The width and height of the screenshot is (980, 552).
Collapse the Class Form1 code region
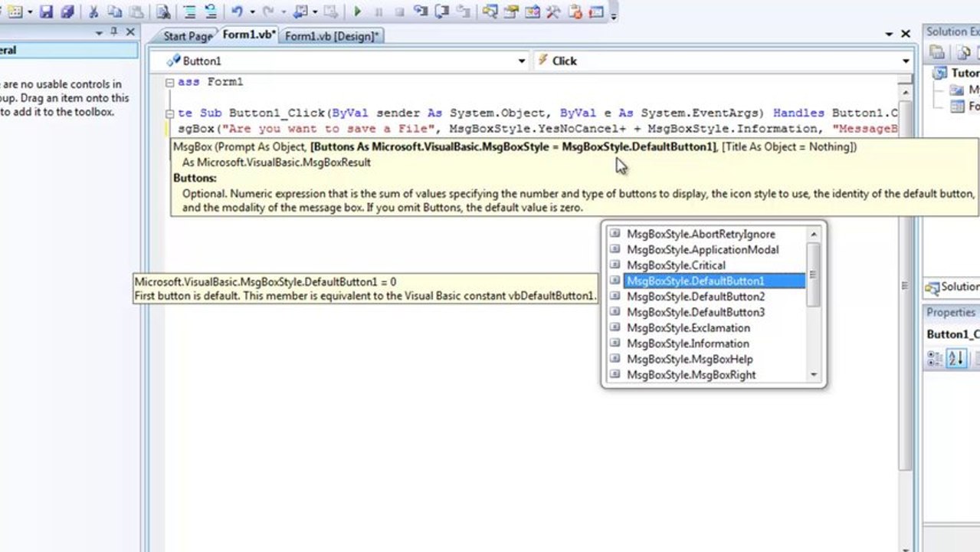tap(170, 82)
